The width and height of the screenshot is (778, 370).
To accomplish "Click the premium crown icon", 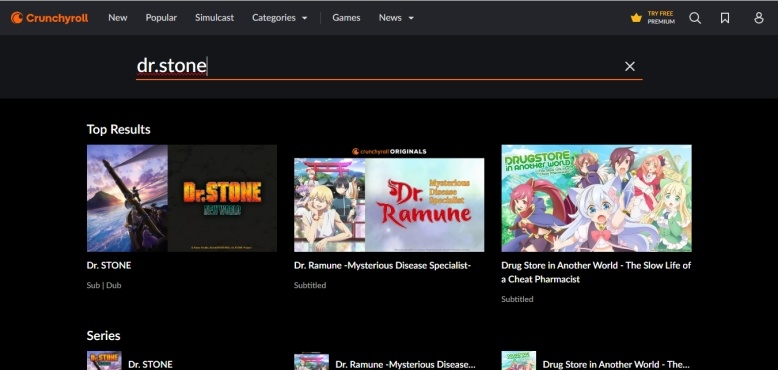I will click(x=636, y=18).
